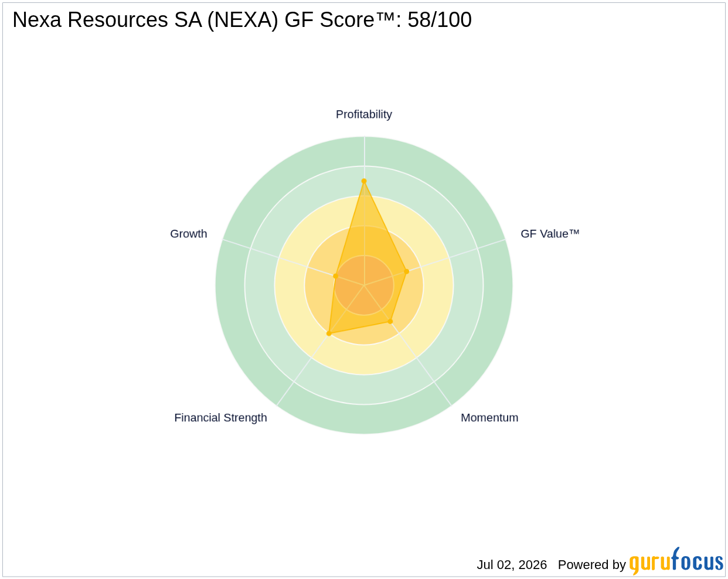Click the GF Value™ axis label
The height and width of the screenshot is (579, 728).
pos(550,234)
